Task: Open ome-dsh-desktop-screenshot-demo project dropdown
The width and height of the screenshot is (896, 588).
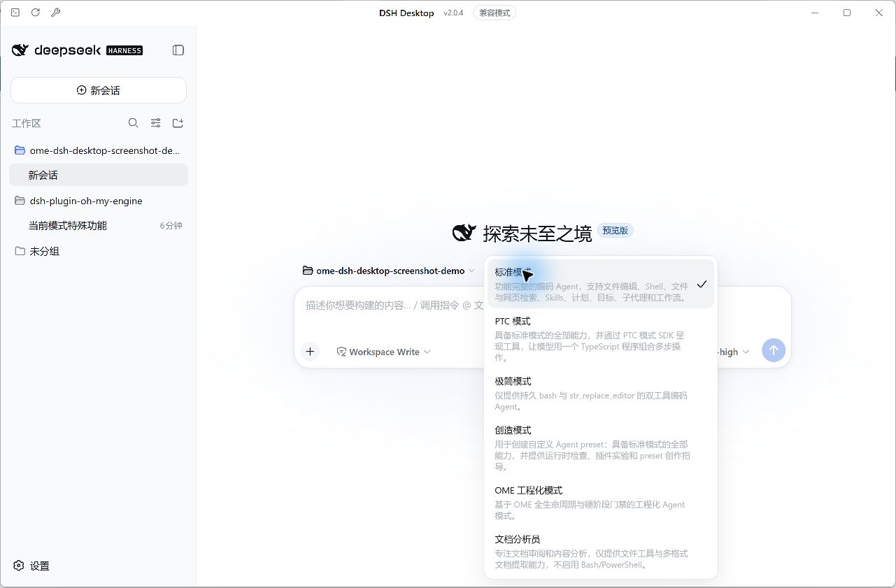Action: coord(389,271)
